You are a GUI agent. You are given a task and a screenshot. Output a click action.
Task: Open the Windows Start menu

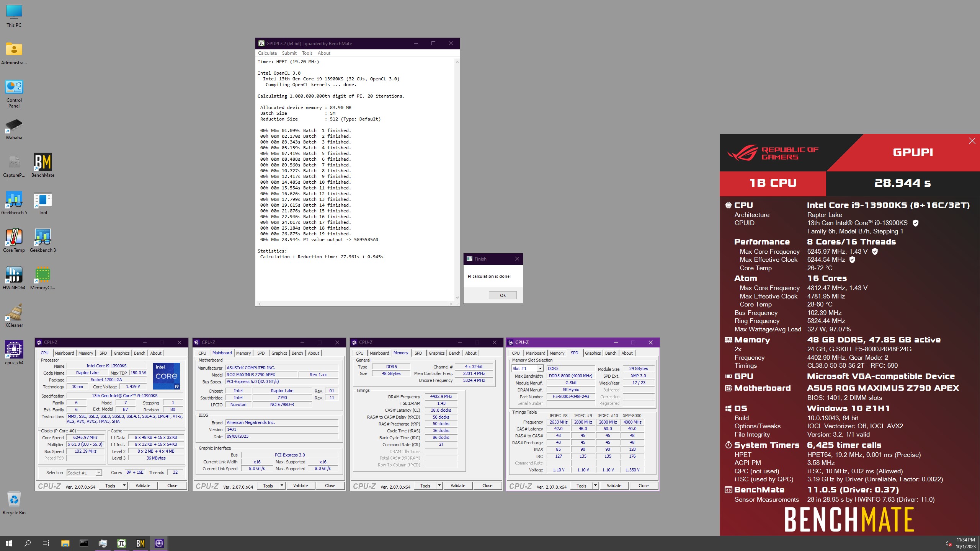[x=9, y=543]
